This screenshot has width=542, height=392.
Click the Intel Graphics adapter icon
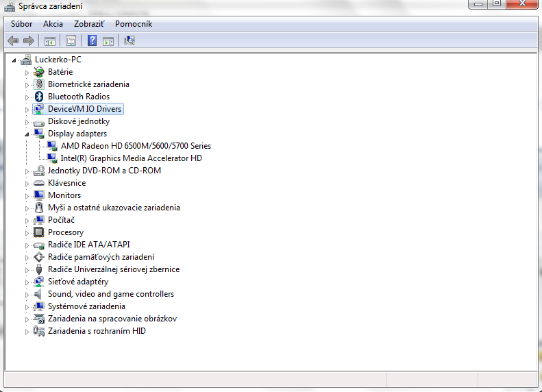click(x=52, y=159)
